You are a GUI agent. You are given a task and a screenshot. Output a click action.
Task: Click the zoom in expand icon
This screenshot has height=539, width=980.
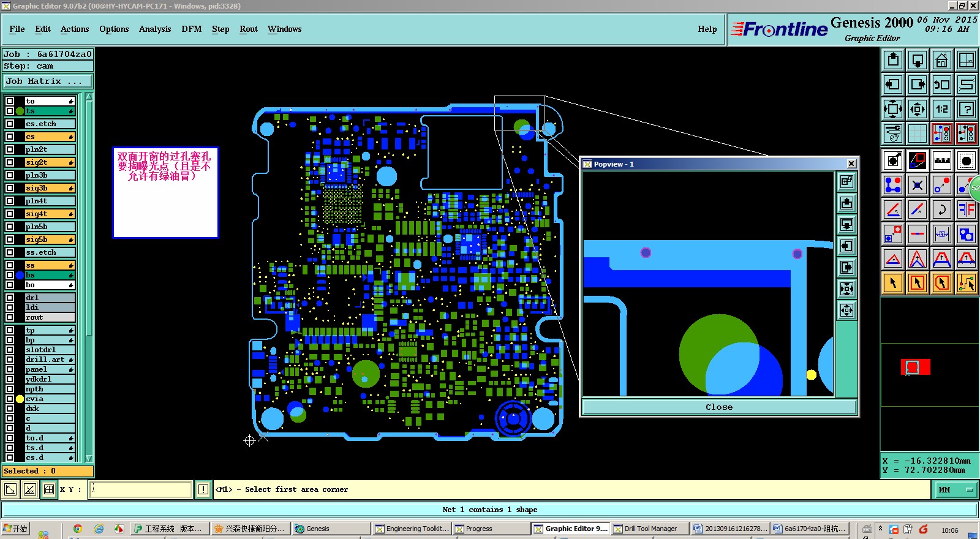[x=893, y=109]
